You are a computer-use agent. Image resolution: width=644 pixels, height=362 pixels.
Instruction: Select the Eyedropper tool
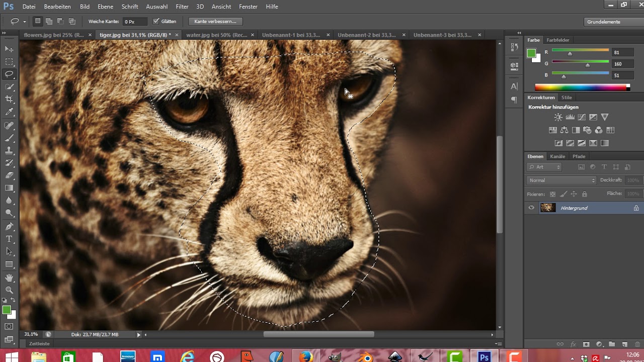click(9, 112)
